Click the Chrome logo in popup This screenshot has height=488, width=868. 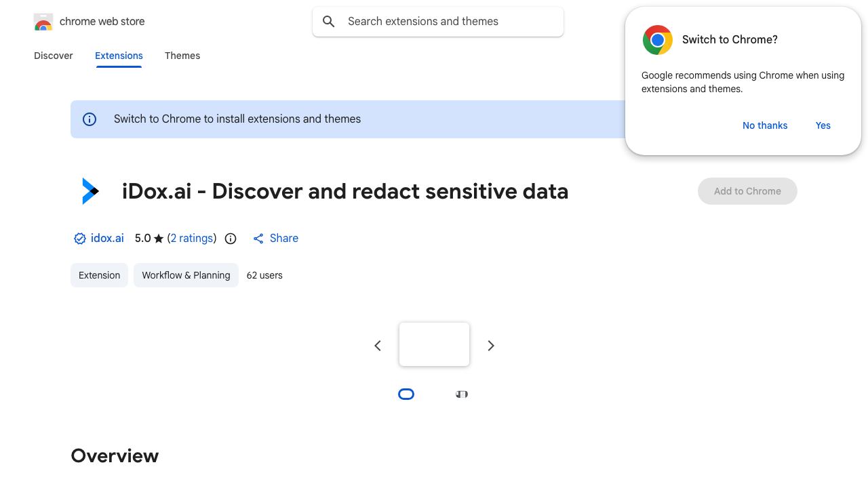658,40
